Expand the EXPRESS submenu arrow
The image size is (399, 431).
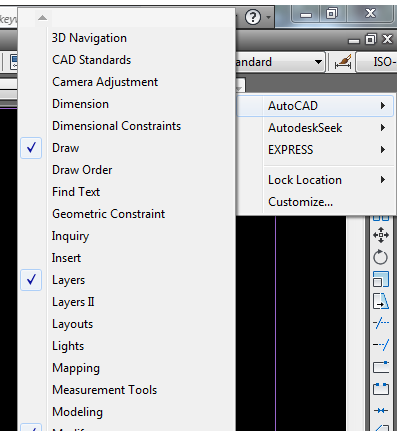coord(383,150)
